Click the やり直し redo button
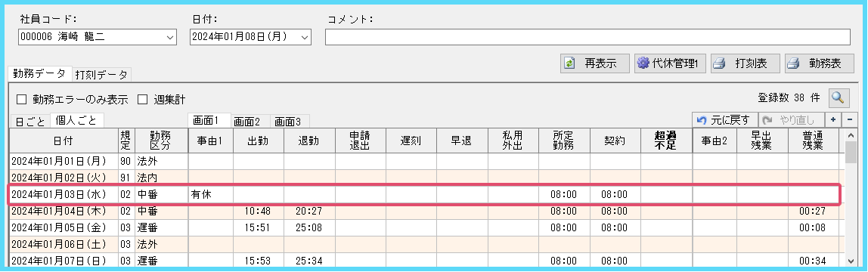 [x=791, y=120]
